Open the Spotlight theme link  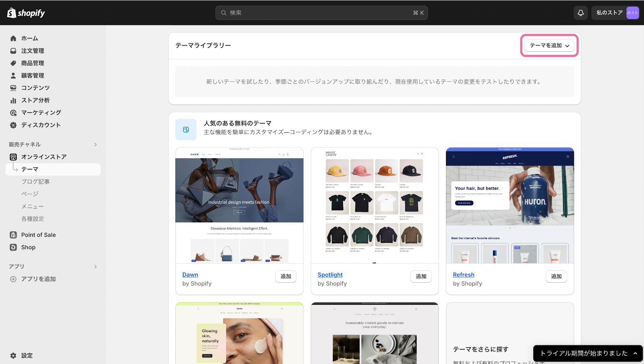[x=330, y=275]
